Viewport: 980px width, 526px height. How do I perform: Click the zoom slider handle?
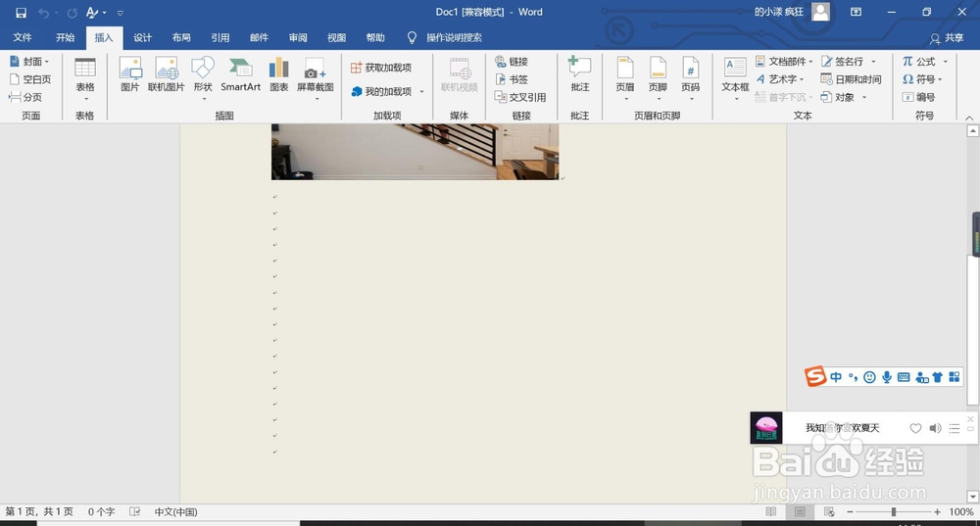point(894,511)
